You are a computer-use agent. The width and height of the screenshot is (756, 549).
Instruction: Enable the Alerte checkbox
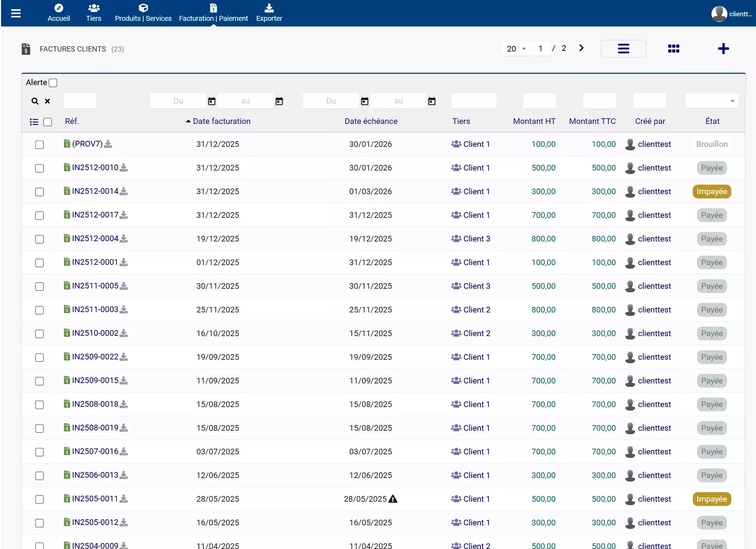[x=53, y=83]
